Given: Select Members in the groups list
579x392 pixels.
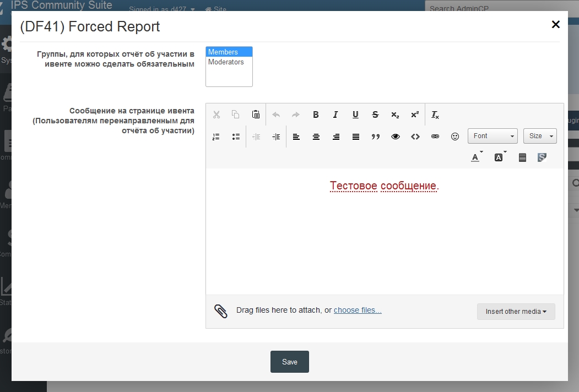Looking at the screenshot, I should (229, 52).
